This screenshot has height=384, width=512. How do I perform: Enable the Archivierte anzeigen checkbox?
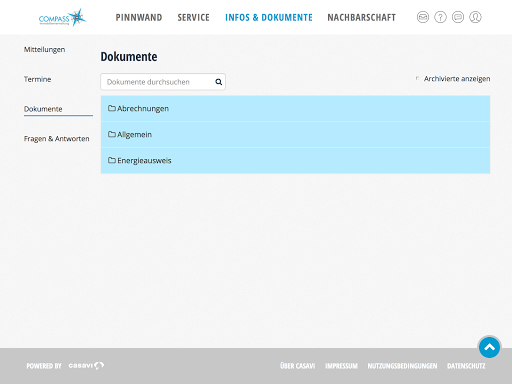click(417, 79)
